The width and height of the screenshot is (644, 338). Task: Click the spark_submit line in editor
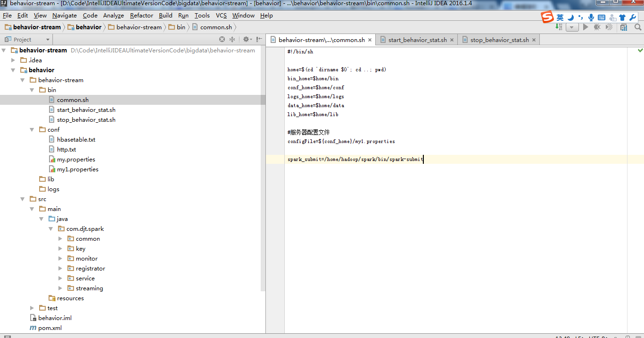(x=355, y=160)
